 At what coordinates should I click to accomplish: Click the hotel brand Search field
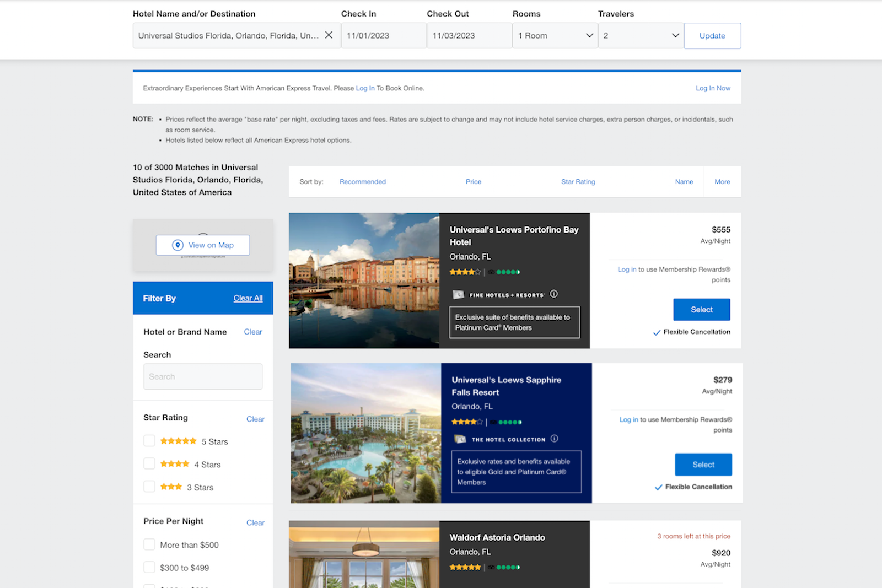[x=203, y=376]
